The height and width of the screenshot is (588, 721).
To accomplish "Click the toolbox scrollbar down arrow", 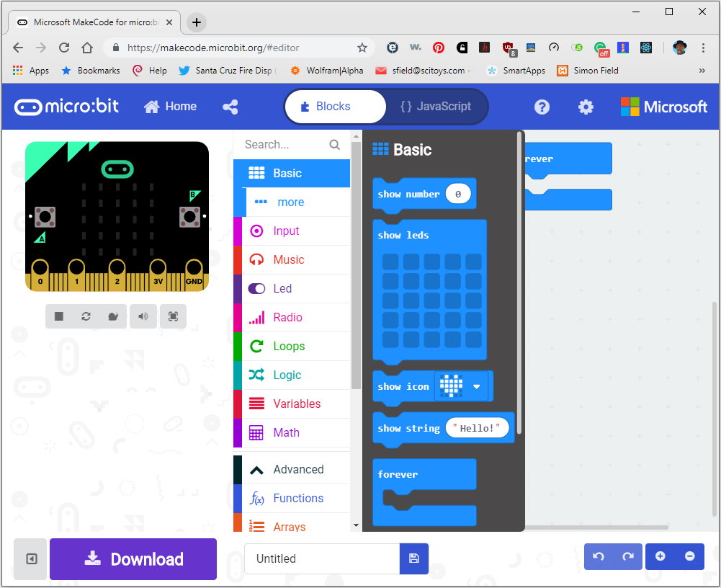I will click(355, 525).
